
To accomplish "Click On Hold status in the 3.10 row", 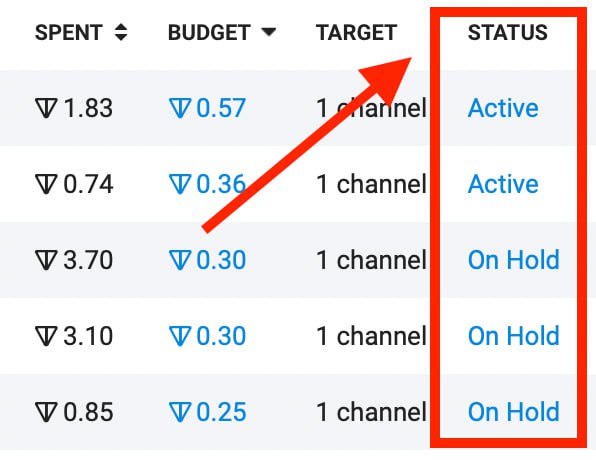I will 514,336.
